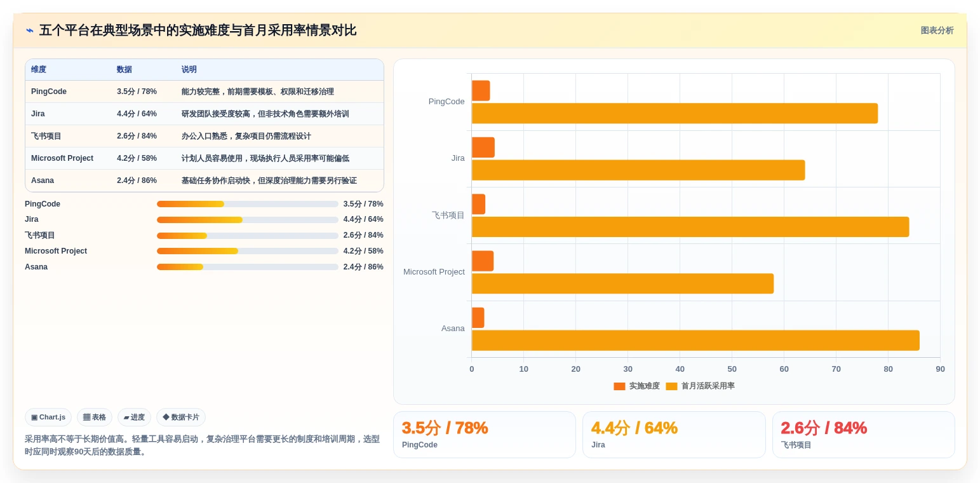Select the Asana table row name
Viewport: 980px width, 483px height.
click(43, 180)
